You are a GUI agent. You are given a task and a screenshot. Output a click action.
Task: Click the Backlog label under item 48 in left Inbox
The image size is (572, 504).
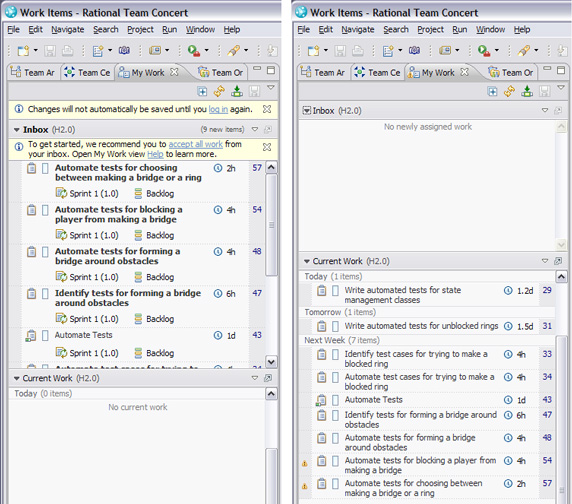point(160,277)
